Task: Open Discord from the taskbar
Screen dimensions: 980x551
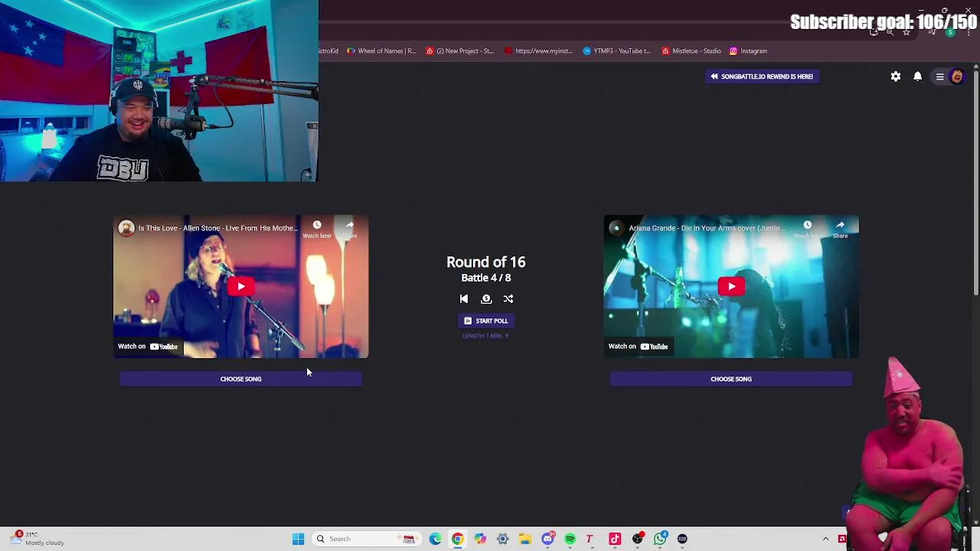Action: click(547, 539)
